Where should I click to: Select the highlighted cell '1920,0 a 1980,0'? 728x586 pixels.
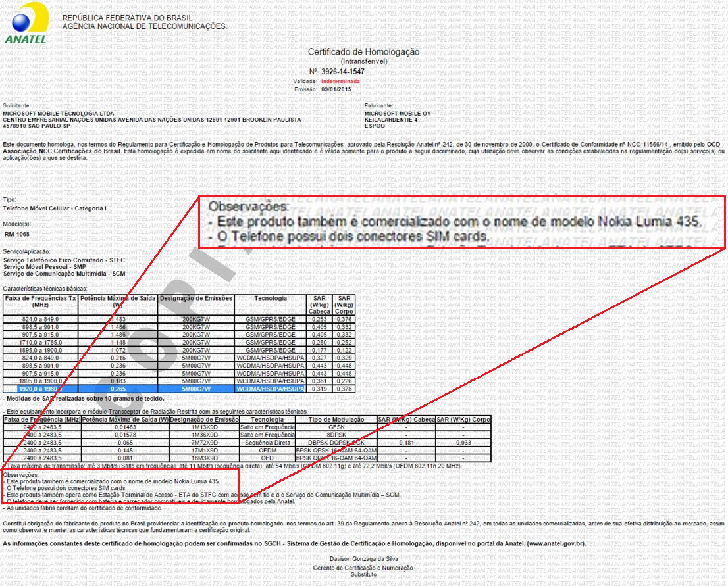click(40, 389)
